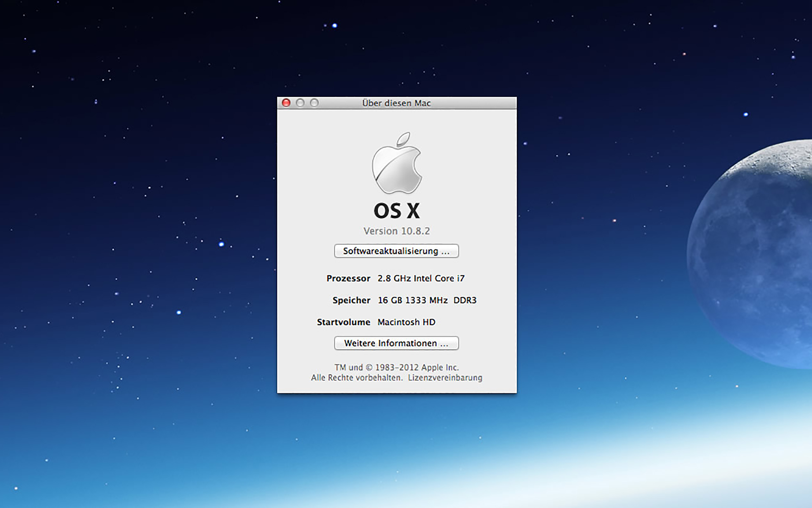Select the 2.8 GHz Intel Core i7 value
This screenshot has height=508, width=812.
pos(421,278)
